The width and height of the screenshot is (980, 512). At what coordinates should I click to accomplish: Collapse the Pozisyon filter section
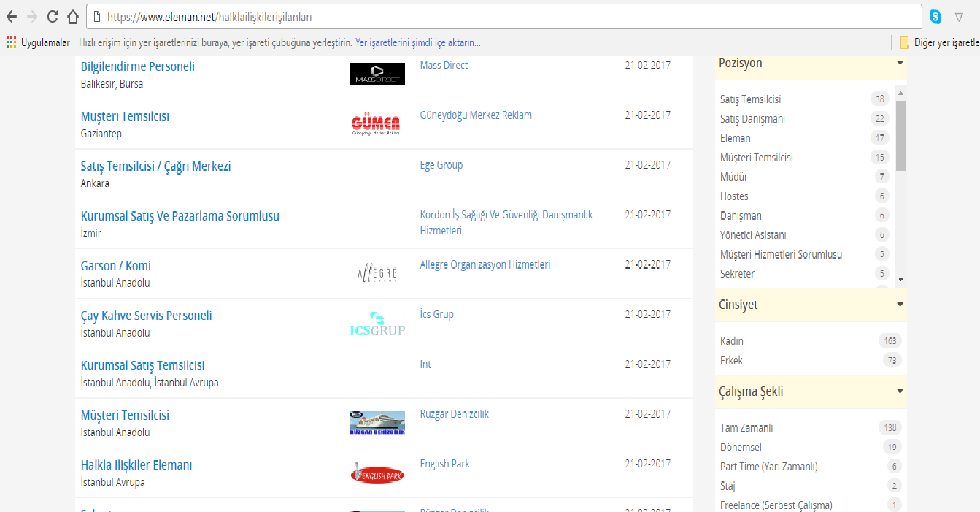(x=900, y=64)
